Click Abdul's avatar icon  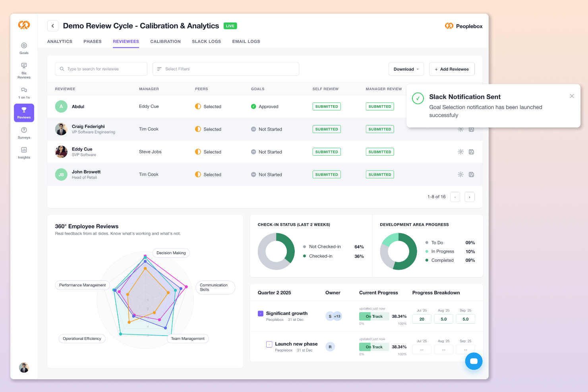[x=61, y=106]
